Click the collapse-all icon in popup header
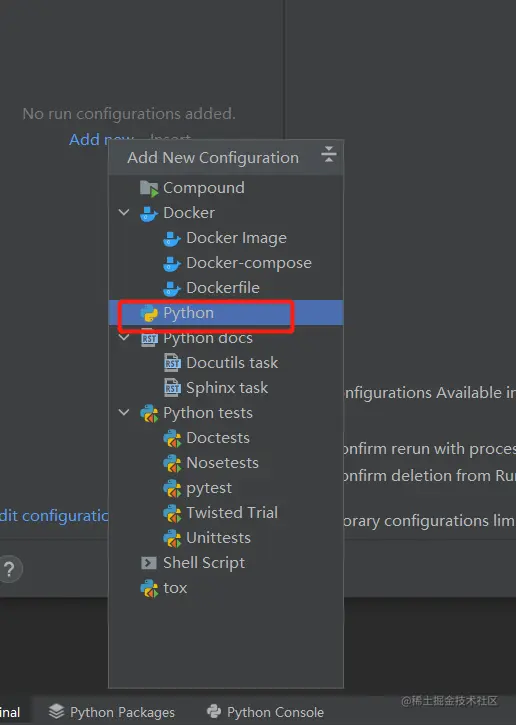The width and height of the screenshot is (516, 725). tap(328, 154)
